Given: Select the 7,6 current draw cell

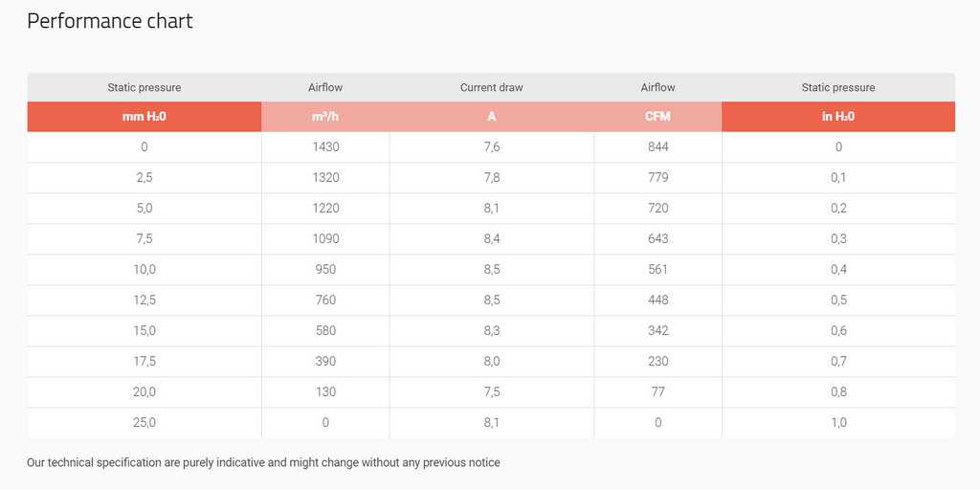Looking at the screenshot, I should coord(492,146).
